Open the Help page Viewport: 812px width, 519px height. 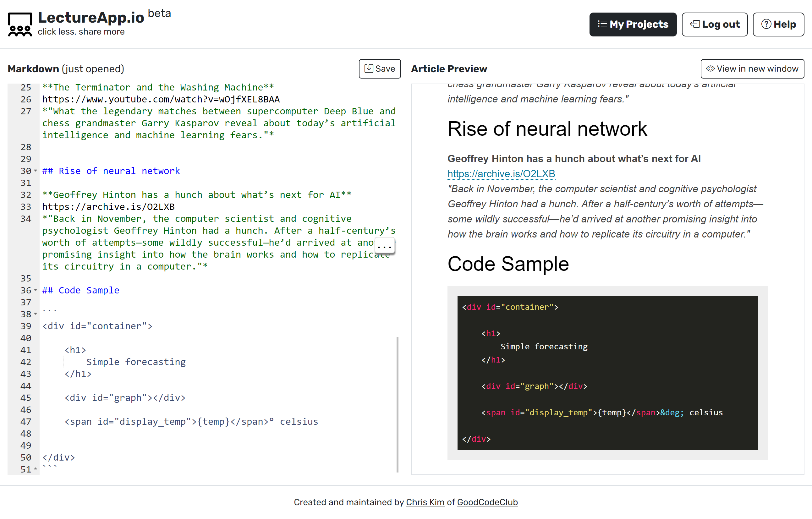click(x=778, y=24)
